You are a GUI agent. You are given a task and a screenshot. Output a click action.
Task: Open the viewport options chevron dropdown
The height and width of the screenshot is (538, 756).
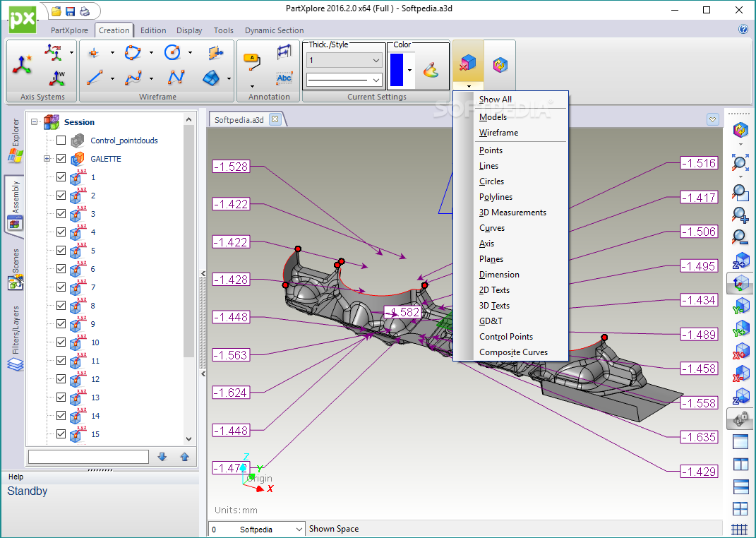coord(713,119)
